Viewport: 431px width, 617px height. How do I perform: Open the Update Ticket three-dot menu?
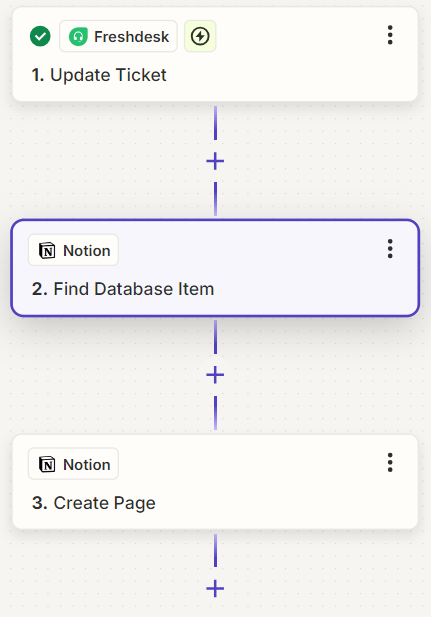point(390,35)
